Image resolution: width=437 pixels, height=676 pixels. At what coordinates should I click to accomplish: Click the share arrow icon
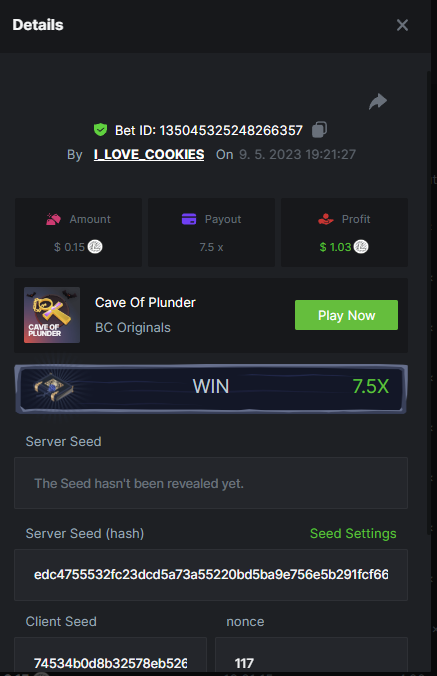tap(378, 102)
